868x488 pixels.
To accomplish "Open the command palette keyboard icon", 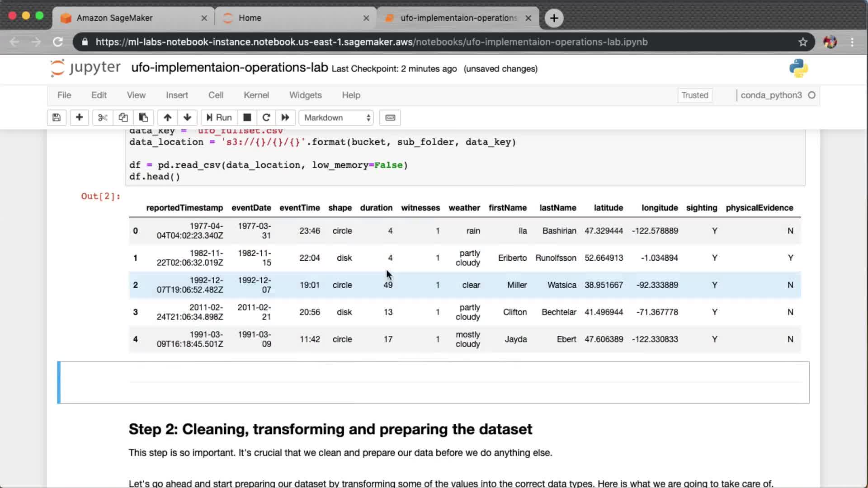I will coord(390,117).
